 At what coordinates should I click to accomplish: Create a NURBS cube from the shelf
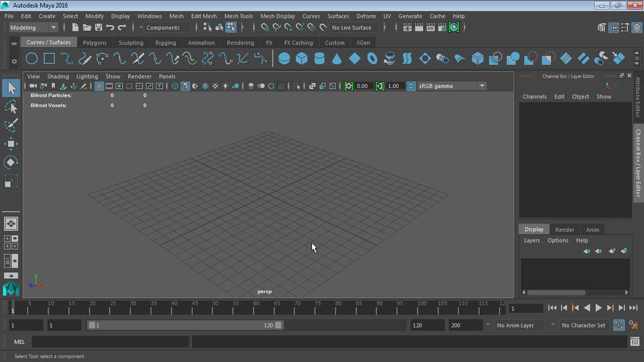[x=302, y=59]
